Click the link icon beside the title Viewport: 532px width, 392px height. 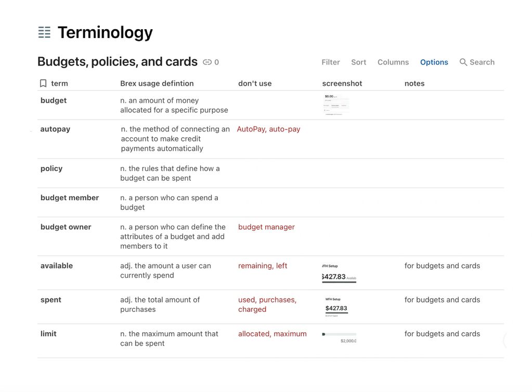207,62
